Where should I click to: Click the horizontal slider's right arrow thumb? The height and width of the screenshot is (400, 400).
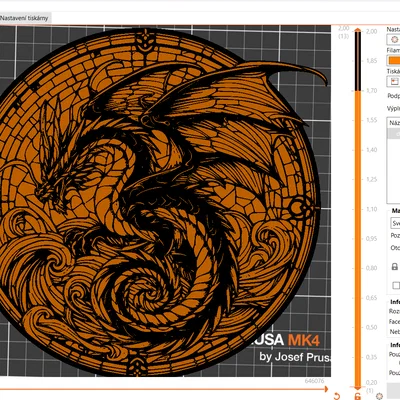click(326, 389)
